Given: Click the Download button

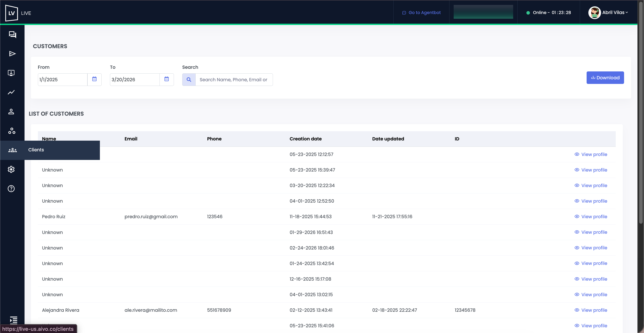Looking at the screenshot, I should [605, 78].
